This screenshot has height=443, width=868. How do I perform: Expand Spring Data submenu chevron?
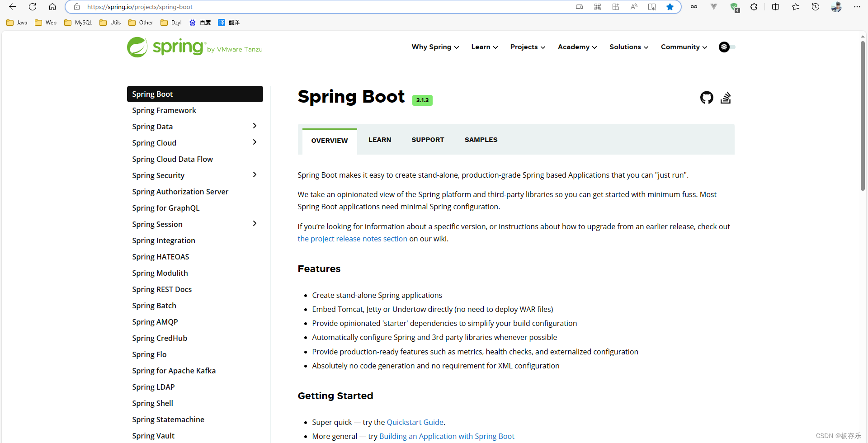pyautogui.click(x=255, y=126)
